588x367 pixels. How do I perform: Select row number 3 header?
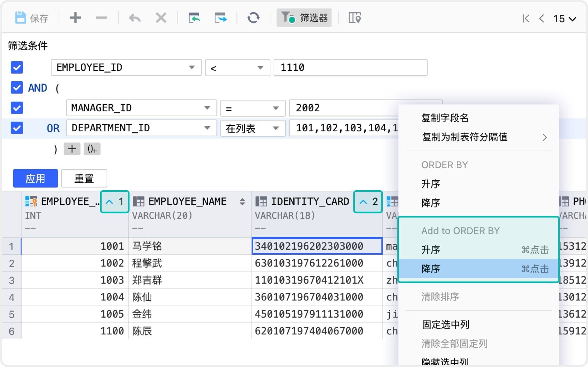[x=11, y=280]
